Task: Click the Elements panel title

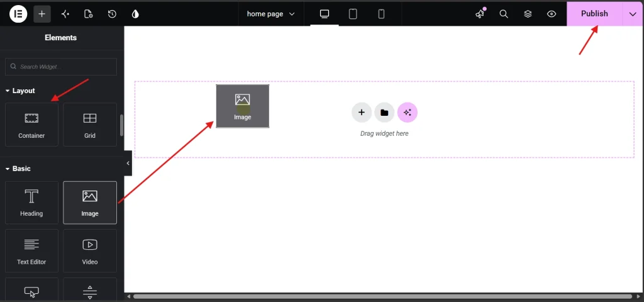Action: [x=61, y=38]
